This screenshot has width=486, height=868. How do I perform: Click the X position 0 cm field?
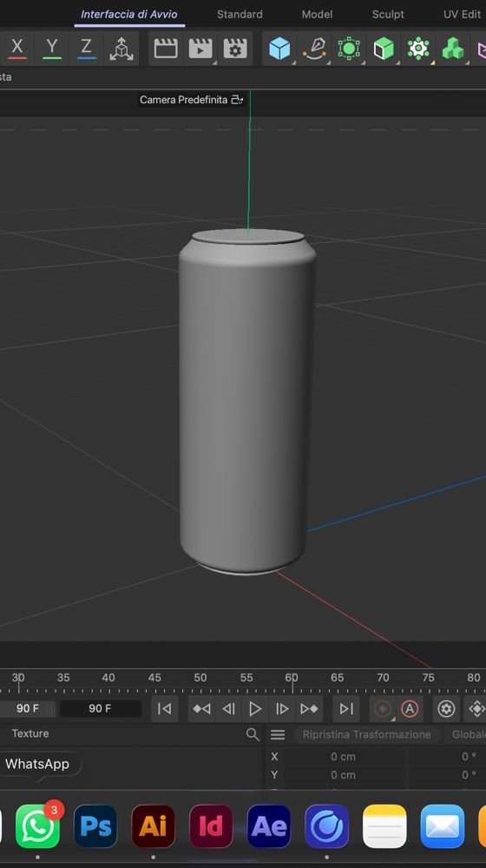(x=343, y=757)
